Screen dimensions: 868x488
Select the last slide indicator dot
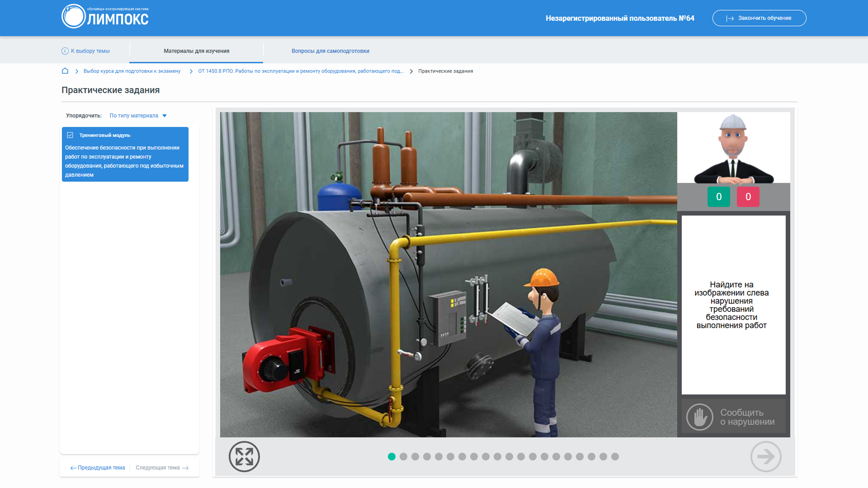pyautogui.click(x=615, y=457)
